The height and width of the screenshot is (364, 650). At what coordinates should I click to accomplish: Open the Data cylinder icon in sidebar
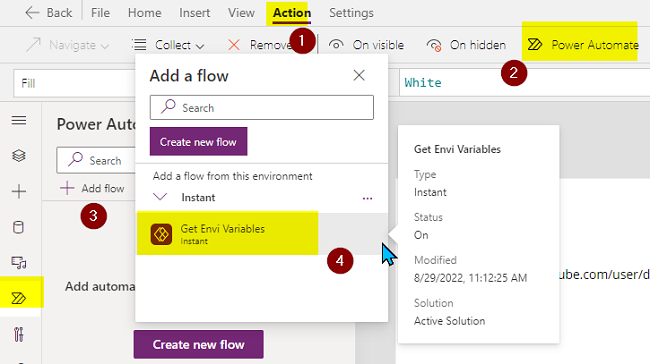click(x=19, y=227)
